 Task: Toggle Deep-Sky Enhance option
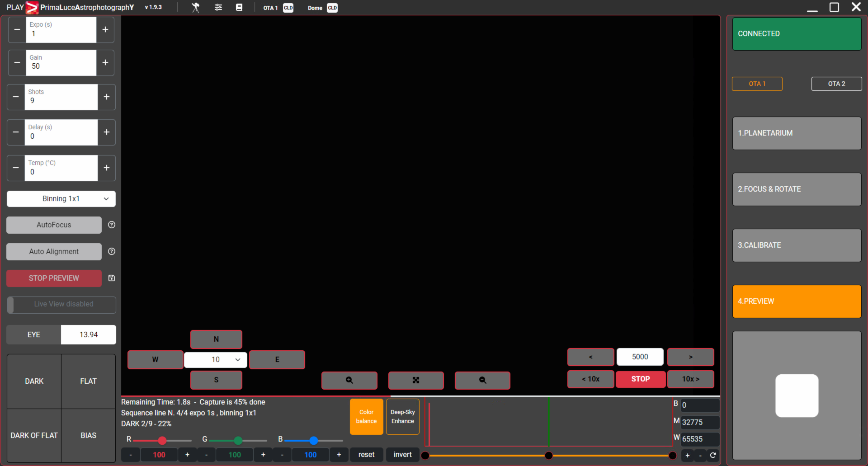[x=402, y=416]
